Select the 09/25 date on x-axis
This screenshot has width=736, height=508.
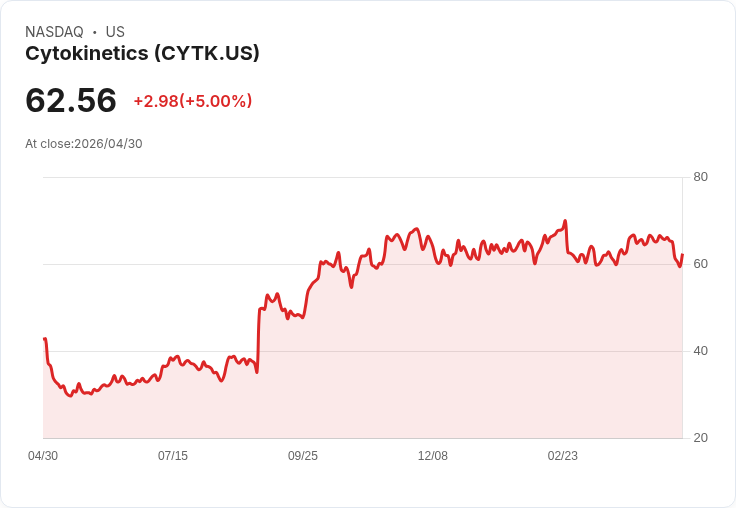[x=303, y=456]
